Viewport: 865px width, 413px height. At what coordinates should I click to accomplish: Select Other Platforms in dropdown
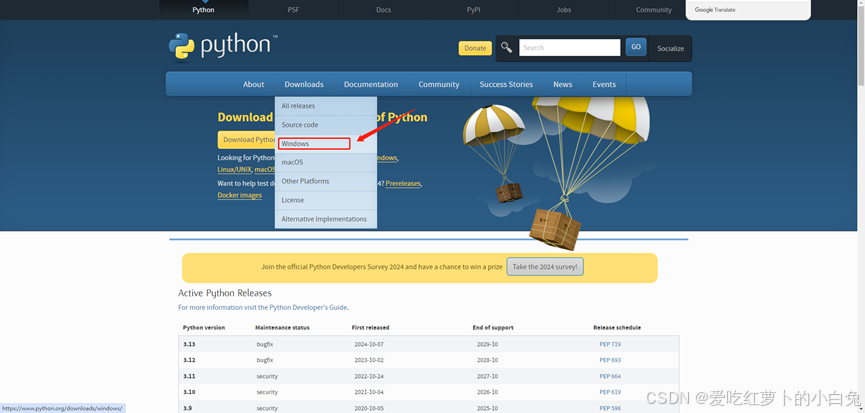(325, 181)
